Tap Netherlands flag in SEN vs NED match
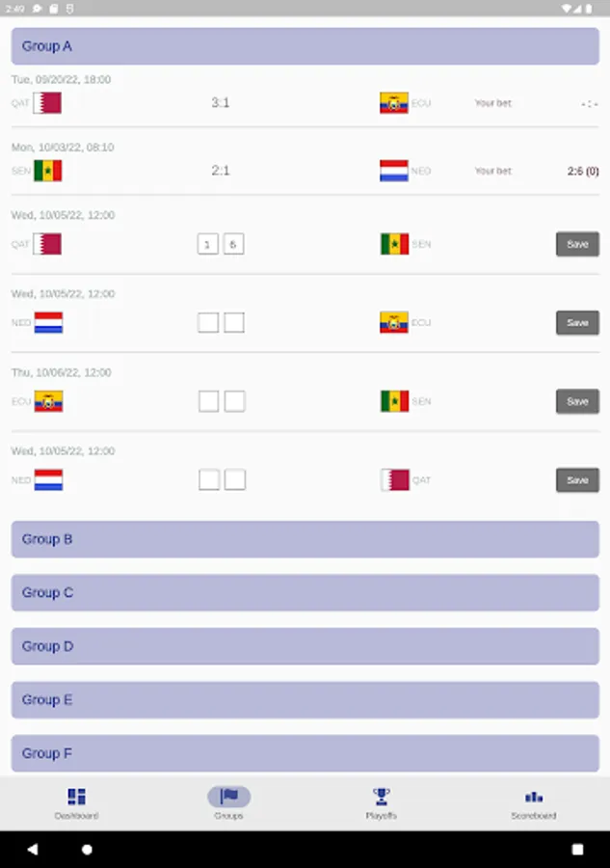The width and height of the screenshot is (610, 868). [x=394, y=171]
